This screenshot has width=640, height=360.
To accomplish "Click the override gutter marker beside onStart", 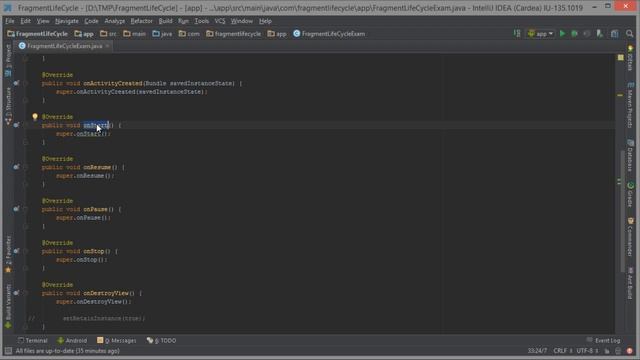I will tap(16, 125).
